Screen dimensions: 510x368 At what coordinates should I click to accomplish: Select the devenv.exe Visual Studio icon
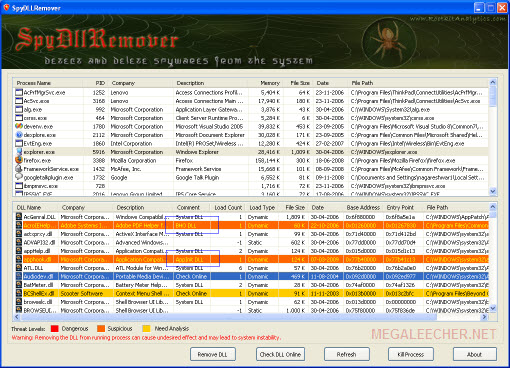click(19, 126)
